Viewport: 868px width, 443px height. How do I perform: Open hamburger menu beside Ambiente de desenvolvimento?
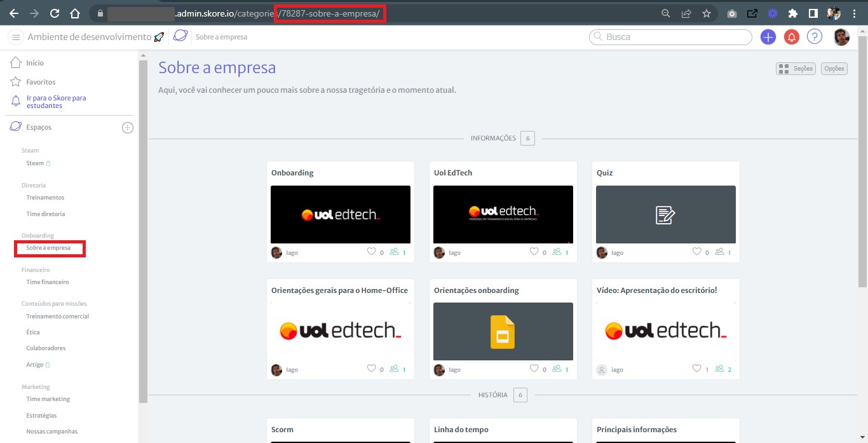coord(16,37)
